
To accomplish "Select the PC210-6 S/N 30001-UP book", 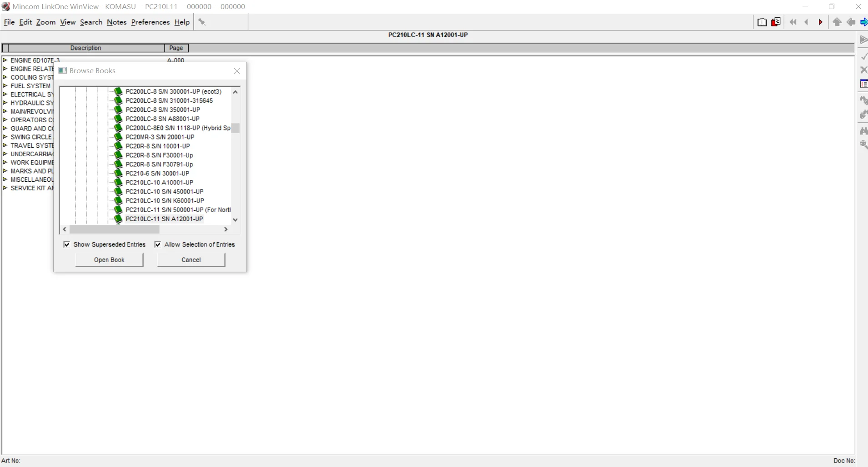I will coord(157,173).
